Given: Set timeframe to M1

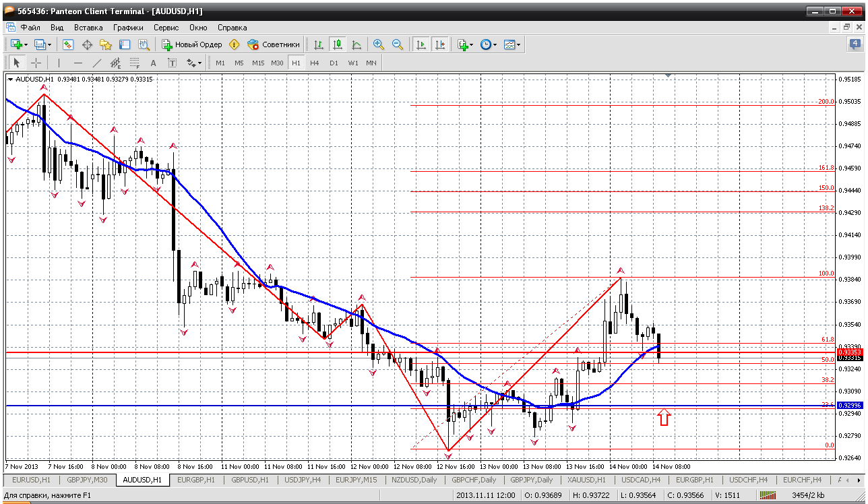Looking at the screenshot, I should (220, 63).
